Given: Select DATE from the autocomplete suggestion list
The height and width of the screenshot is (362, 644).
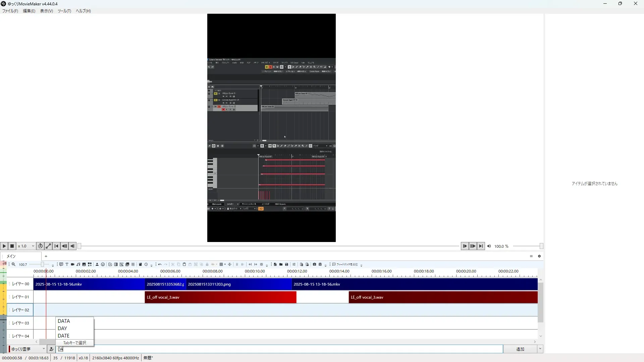Looking at the screenshot, I should point(64,336).
